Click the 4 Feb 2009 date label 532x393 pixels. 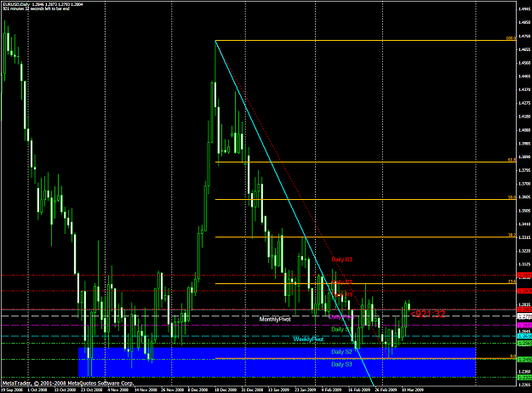(x=331, y=390)
